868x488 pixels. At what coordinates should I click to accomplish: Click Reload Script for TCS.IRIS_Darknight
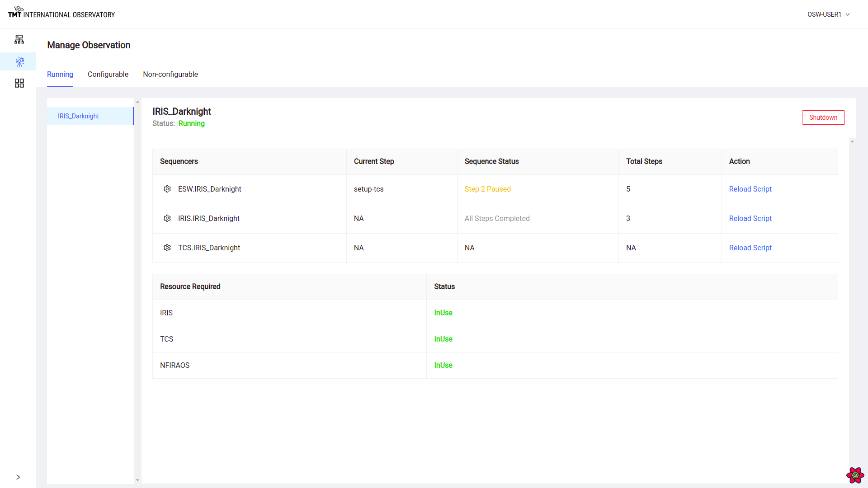(x=750, y=248)
